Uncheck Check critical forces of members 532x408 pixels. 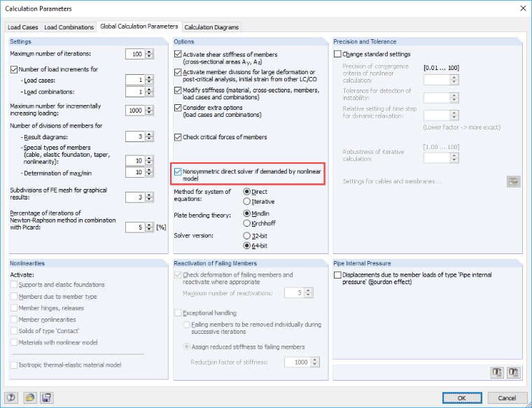pyautogui.click(x=178, y=137)
